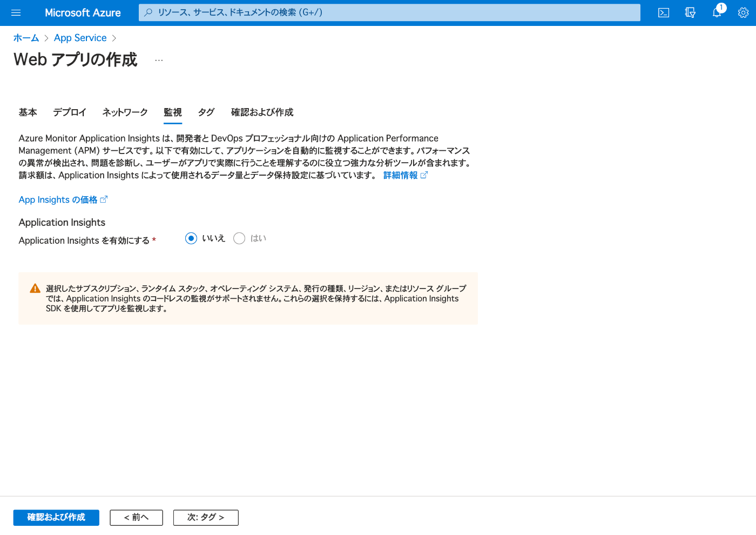Open the directories and subscriptions filter icon
Viewport: 756px width, 535px height.
[690, 12]
